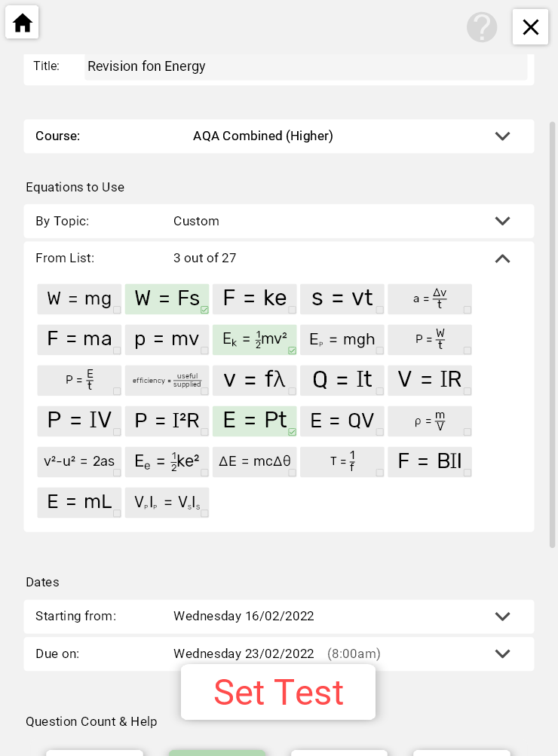This screenshot has width=558, height=756.
Task: Collapse the From List equation panel
Action: click(502, 259)
